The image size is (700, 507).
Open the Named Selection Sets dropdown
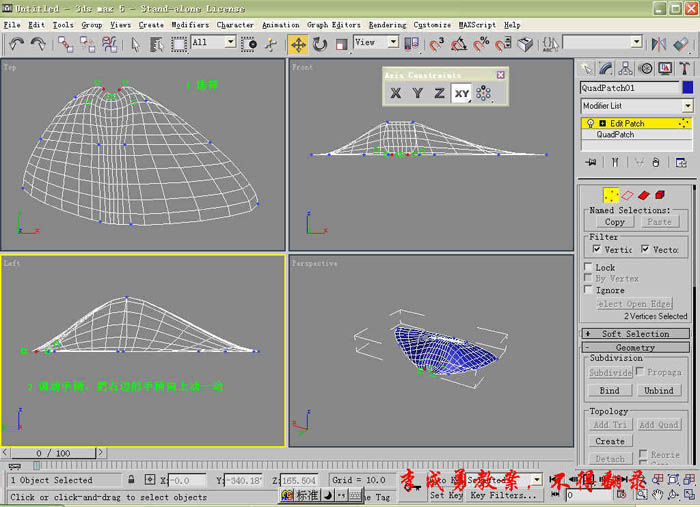(637, 42)
